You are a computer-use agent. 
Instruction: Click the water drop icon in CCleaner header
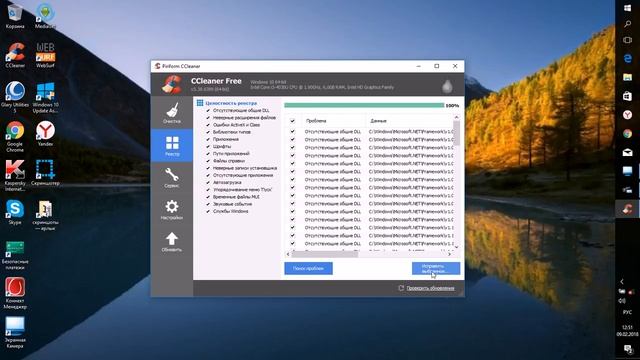[447, 86]
